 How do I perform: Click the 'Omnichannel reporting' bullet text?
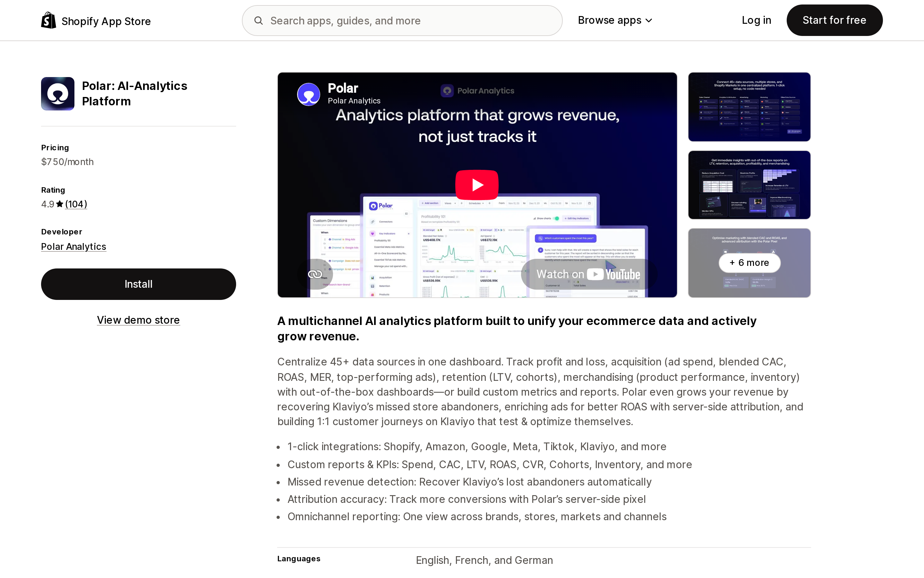point(477,516)
